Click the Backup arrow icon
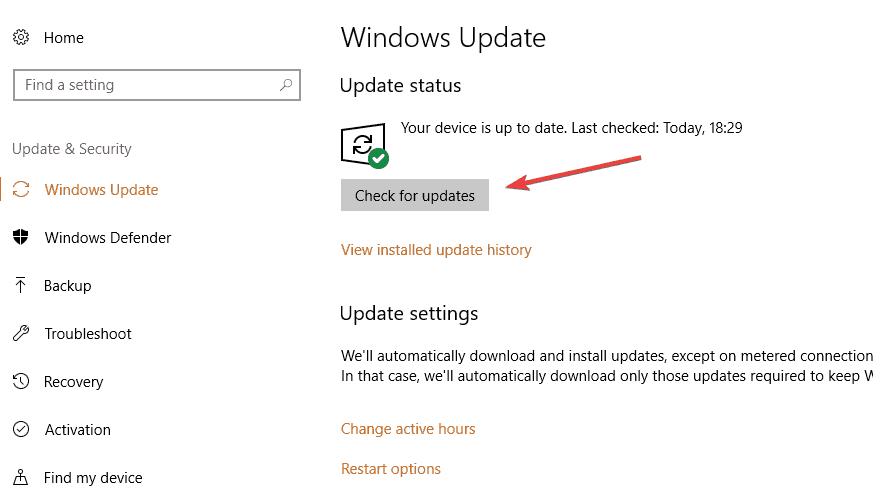 pos(21,285)
